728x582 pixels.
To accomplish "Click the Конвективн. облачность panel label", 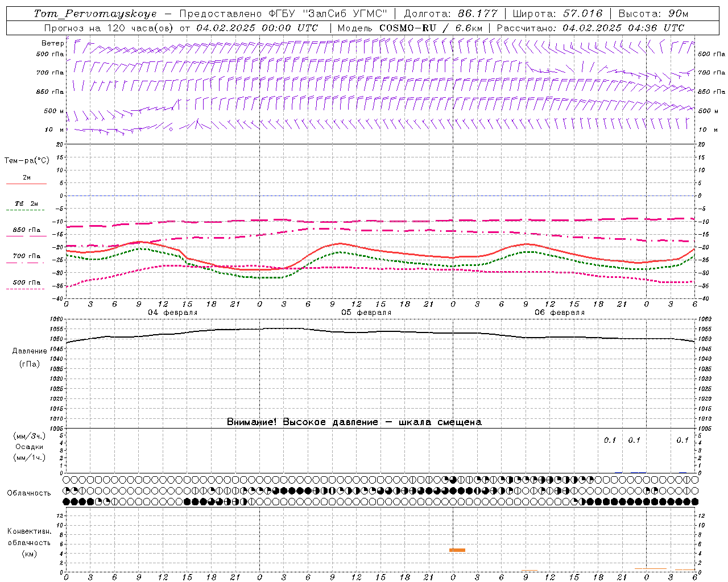I will click(29, 537).
